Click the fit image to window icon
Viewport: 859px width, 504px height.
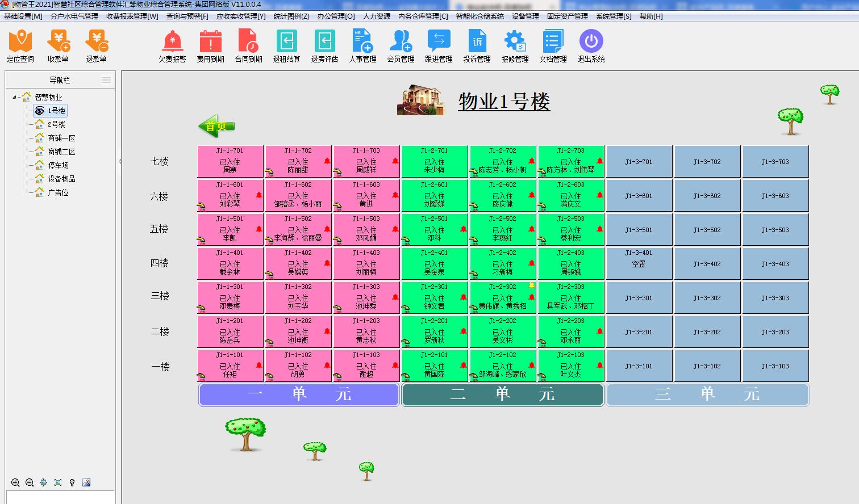pyautogui.click(x=44, y=482)
